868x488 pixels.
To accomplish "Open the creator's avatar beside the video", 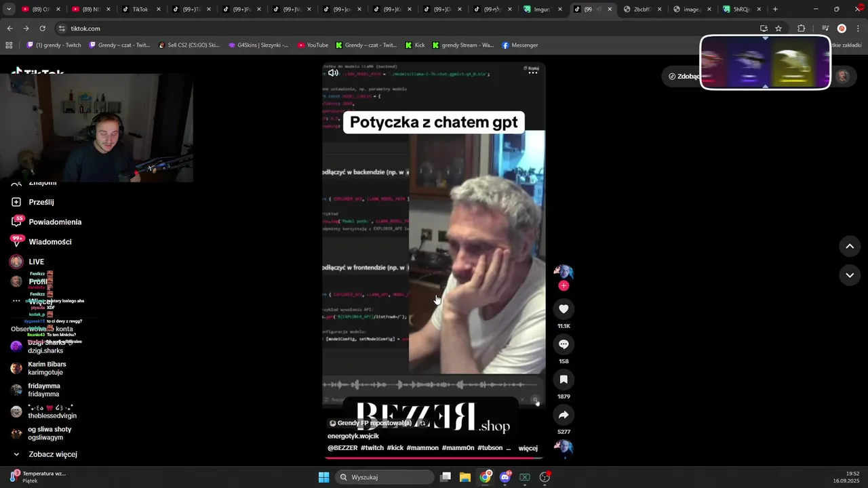I will (x=564, y=273).
